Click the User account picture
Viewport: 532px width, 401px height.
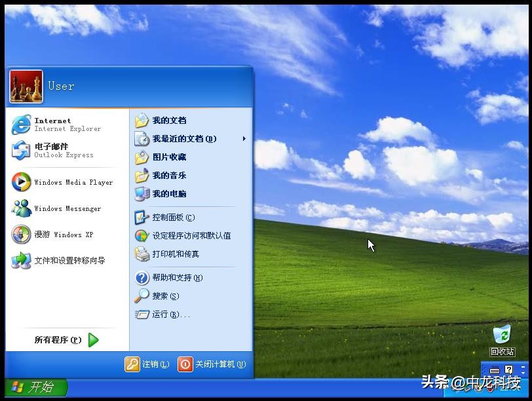coord(25,86)
